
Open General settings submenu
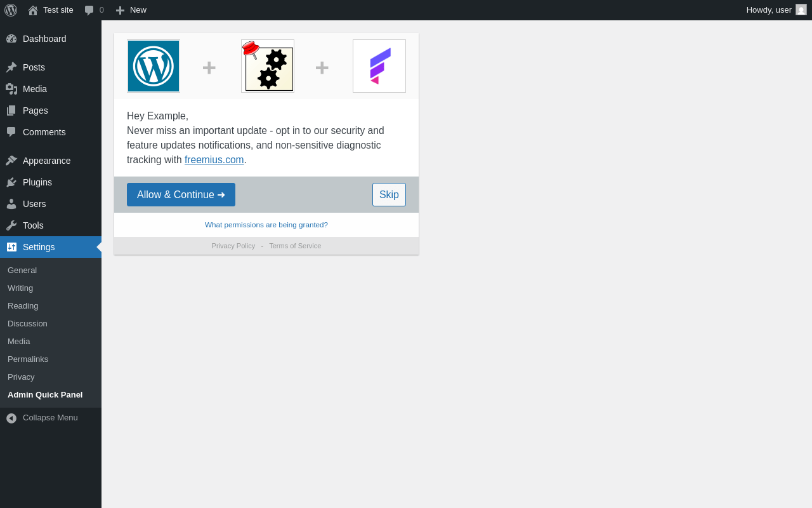[x=22, y=271]
